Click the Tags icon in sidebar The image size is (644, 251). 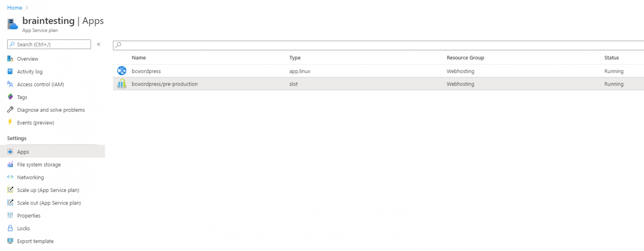(10, 97)
